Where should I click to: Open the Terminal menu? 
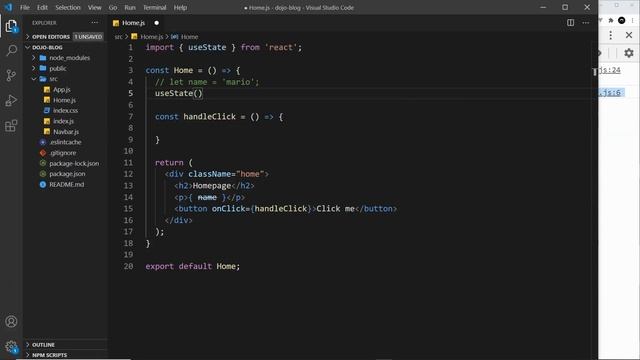pyautogui.click(x=155, y=7)
